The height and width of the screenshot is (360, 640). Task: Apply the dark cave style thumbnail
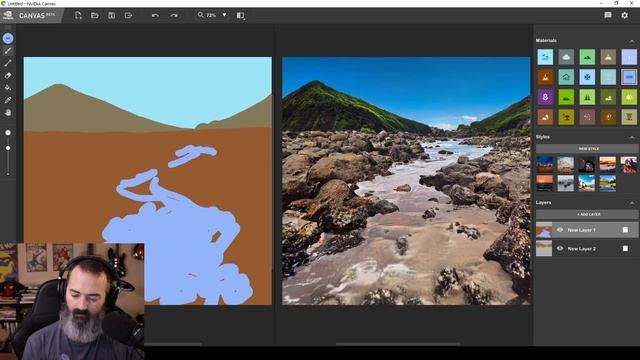point(587,165)
